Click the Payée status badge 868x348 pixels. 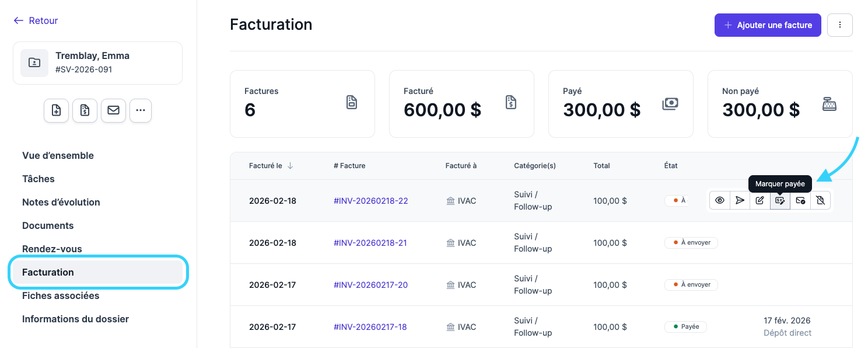(x=685, y=327)
